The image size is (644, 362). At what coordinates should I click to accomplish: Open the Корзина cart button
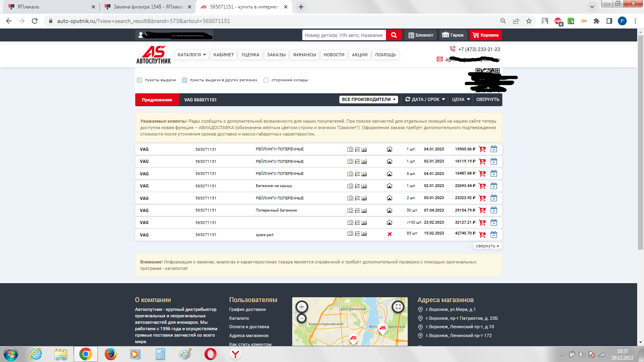[x=485, y=35]
